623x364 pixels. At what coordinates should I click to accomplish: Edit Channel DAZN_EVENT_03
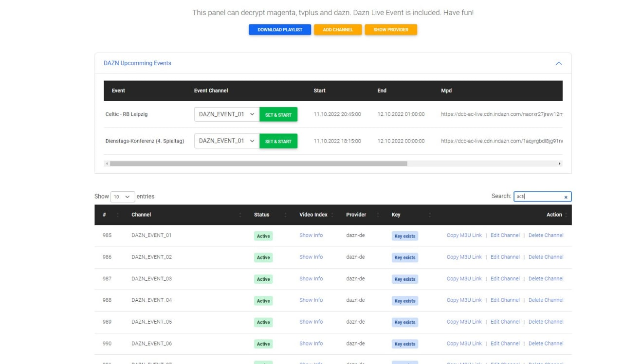(505, 278)
